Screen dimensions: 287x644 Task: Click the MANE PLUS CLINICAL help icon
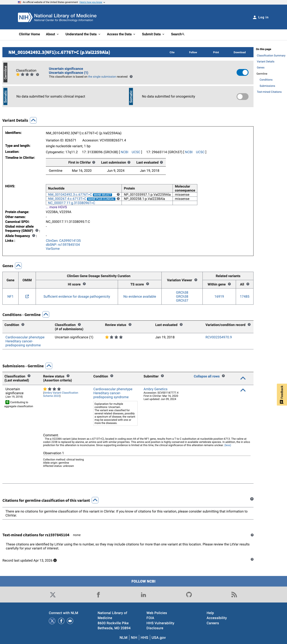(x=118, y=199)
